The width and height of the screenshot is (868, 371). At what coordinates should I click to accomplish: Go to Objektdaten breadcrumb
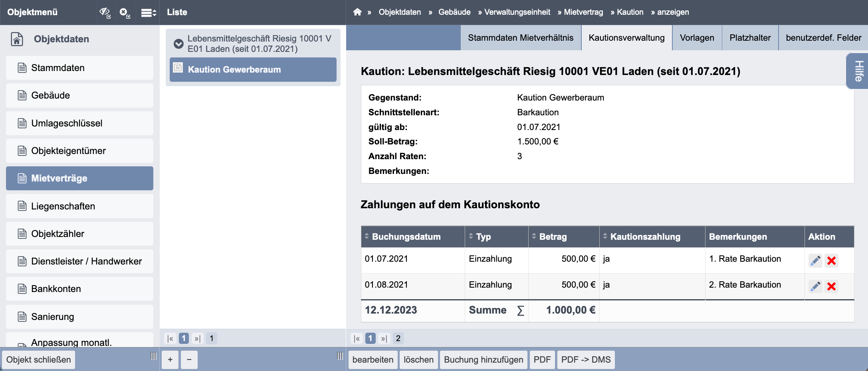pyautogui.click(x=400, y=12)
